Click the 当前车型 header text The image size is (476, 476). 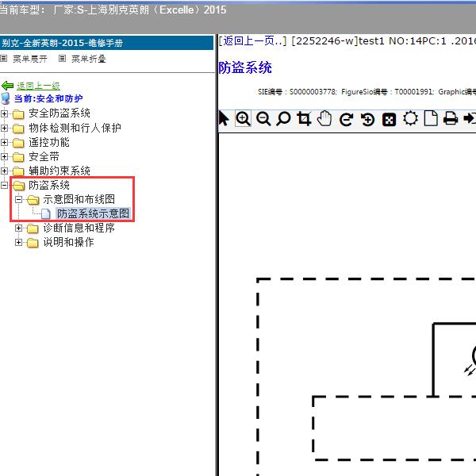pos(113,10)
